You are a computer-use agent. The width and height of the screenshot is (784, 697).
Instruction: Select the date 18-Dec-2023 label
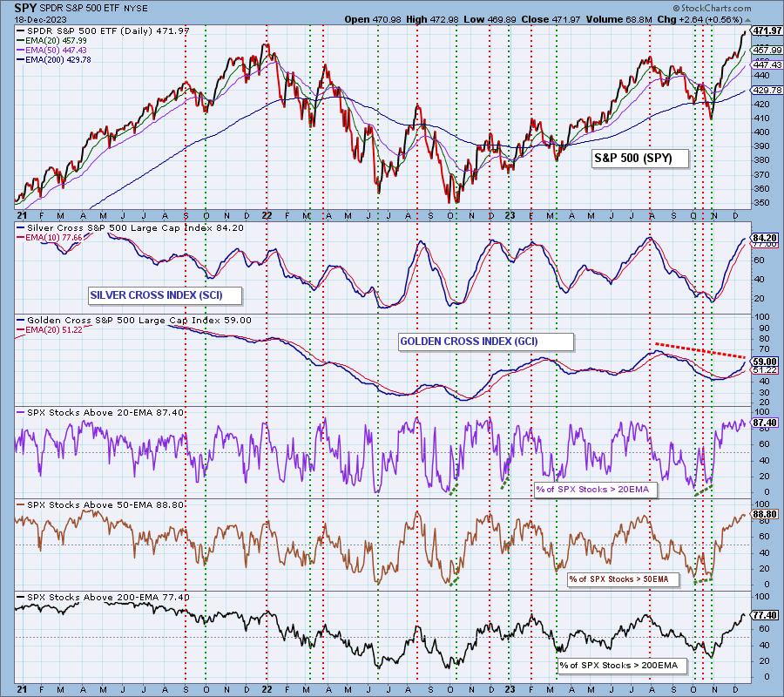pos(38,19)
